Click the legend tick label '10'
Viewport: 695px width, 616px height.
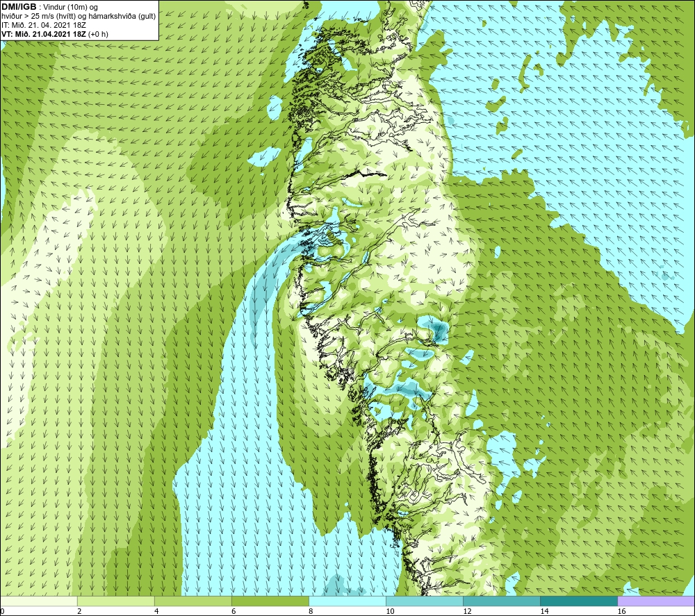tap(390, 612)
